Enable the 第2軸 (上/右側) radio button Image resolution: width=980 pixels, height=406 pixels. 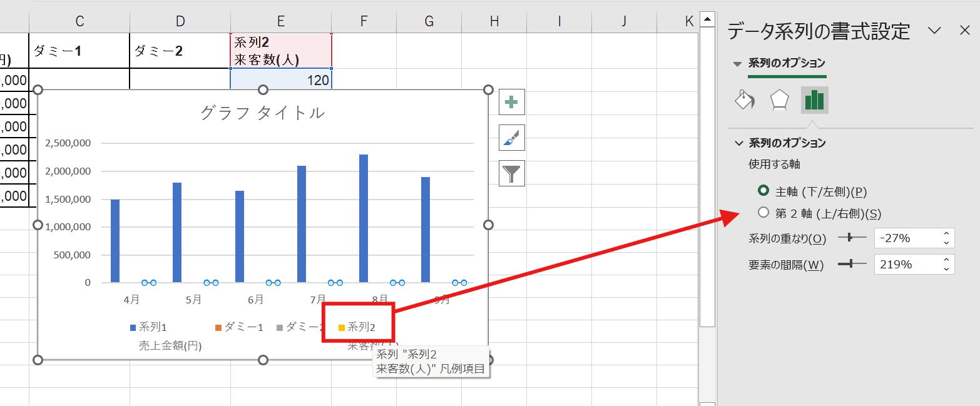coord(763,213)
